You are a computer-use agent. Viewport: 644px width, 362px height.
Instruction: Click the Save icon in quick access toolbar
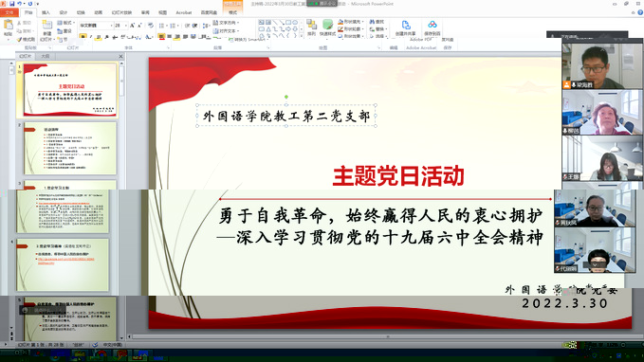point(12,4)
